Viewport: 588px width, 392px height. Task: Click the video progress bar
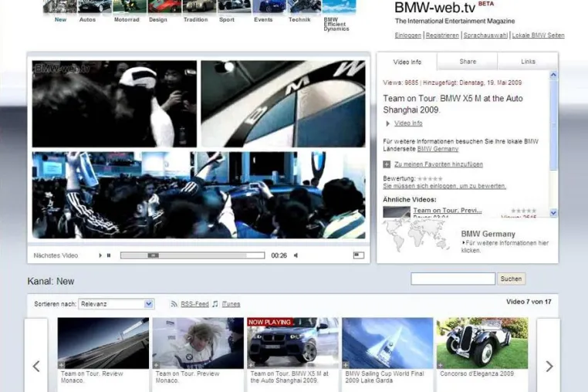click(x=192, y=255)
